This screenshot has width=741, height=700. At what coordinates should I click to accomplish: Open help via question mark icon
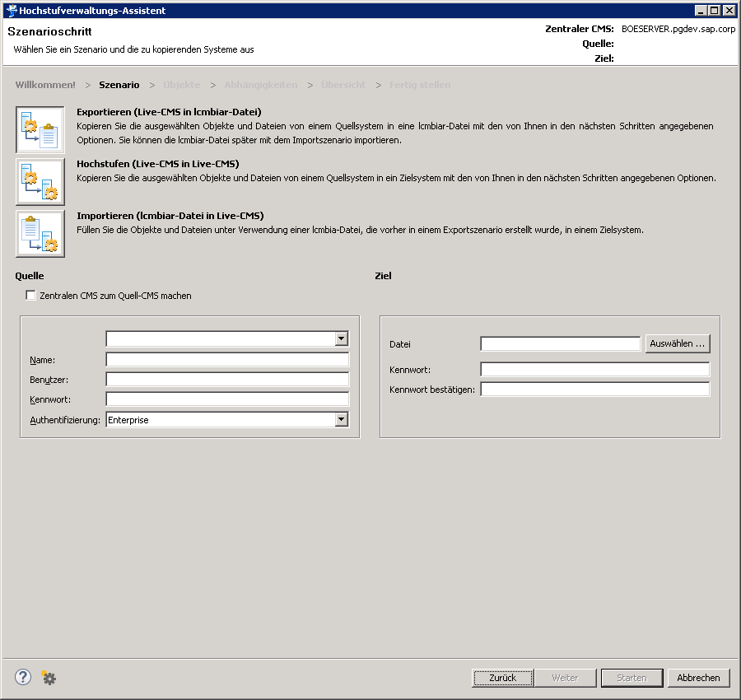(x=23, y=678)
